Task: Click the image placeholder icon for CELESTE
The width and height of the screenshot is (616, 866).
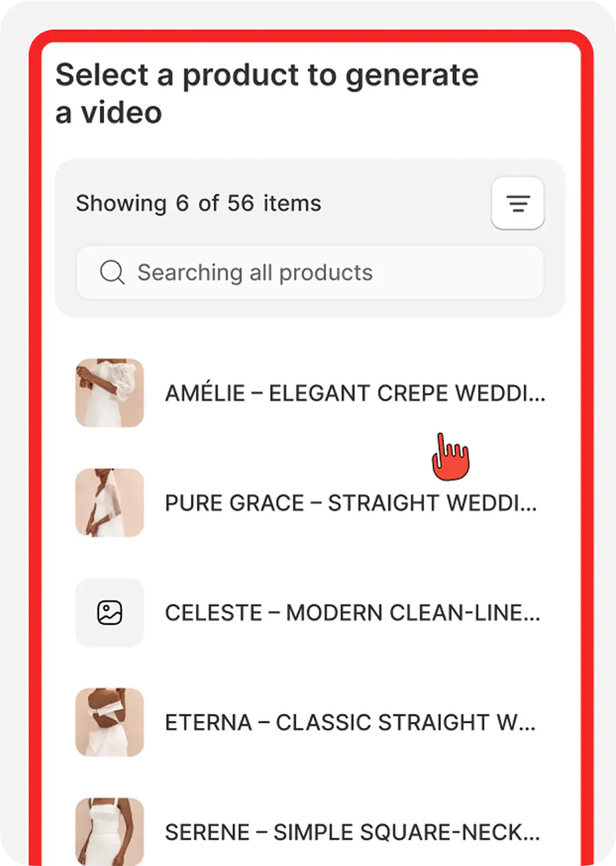Action: coord(110,612)
